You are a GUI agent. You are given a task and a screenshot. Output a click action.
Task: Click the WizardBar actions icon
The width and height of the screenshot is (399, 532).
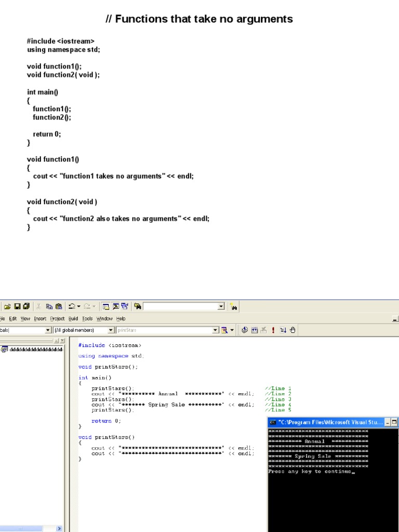tap(224, 330)
